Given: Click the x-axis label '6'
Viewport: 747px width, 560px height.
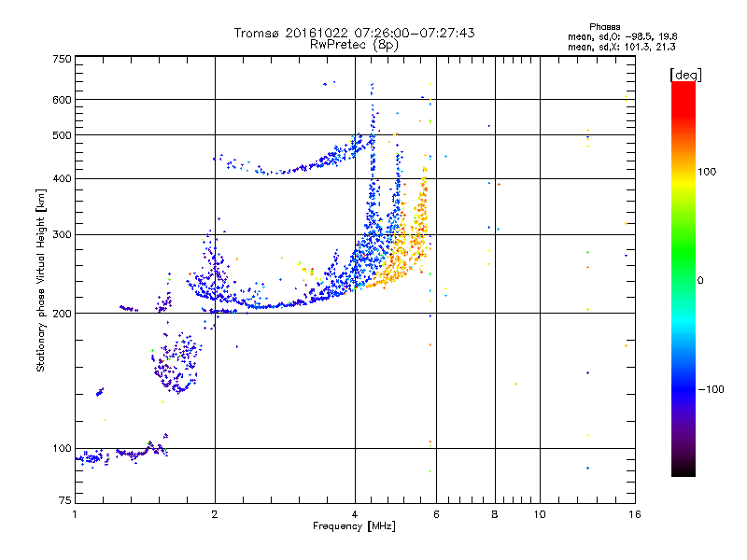Looking at the screenshot, I should (x=436, y=514).
